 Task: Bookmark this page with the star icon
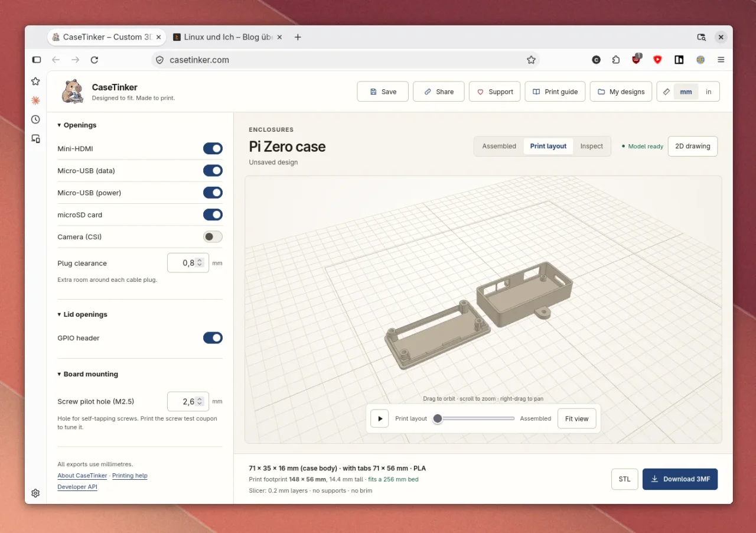(x=531, y=60)
